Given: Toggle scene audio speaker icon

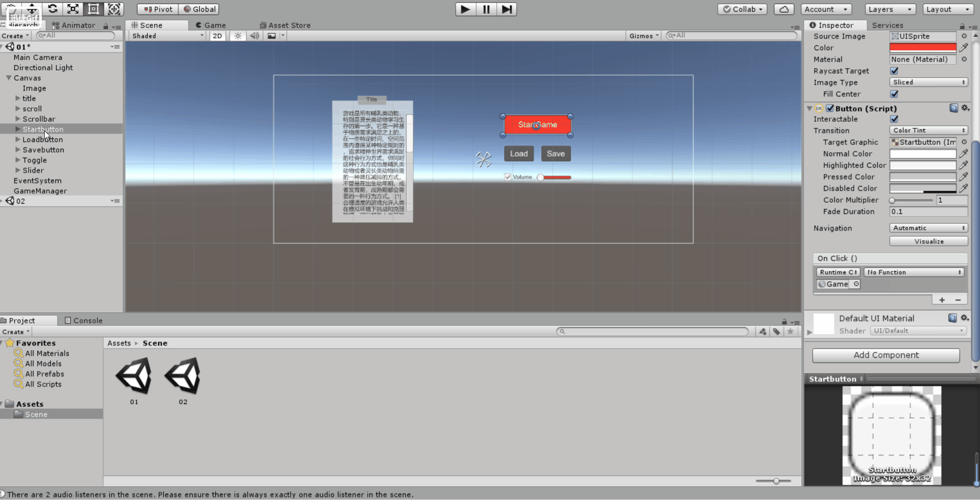Looking at the screenshot, I should click(x=254, y=36).
